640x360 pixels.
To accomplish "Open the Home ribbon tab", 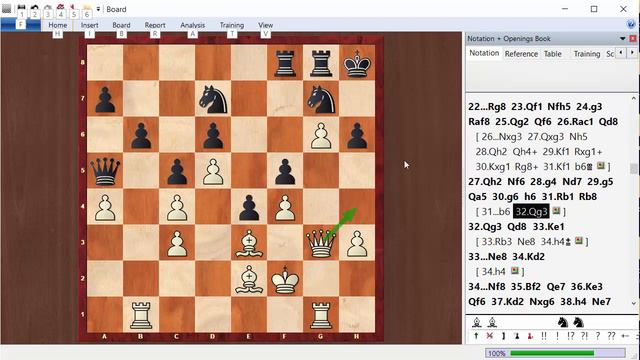I will pyautogui.click(x=58, y=25).
